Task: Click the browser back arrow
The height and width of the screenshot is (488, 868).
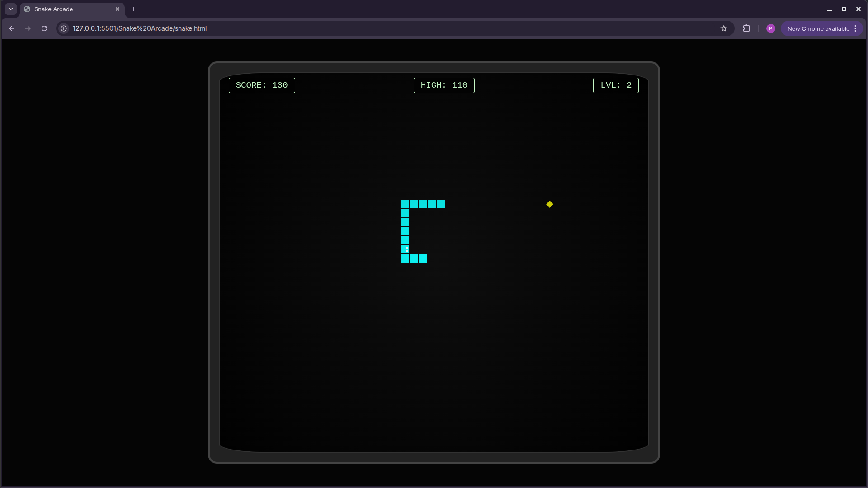Action: [x=12, y=28]
